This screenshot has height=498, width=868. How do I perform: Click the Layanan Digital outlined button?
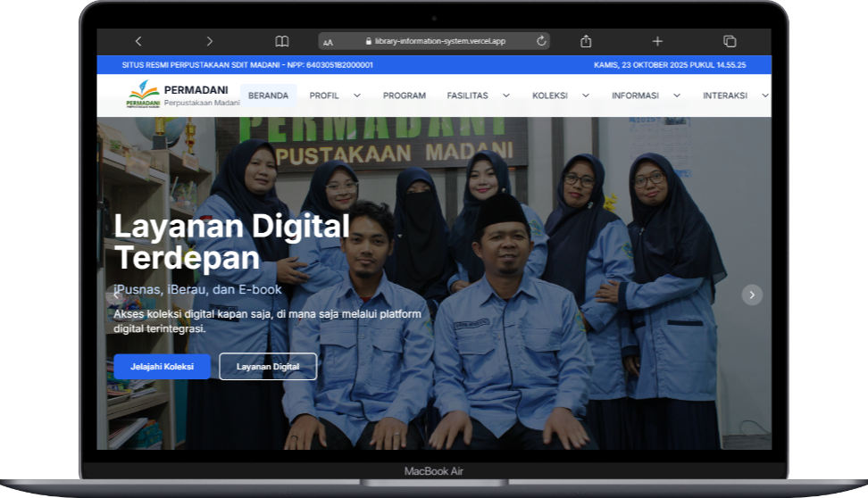(x=268, y=366)
